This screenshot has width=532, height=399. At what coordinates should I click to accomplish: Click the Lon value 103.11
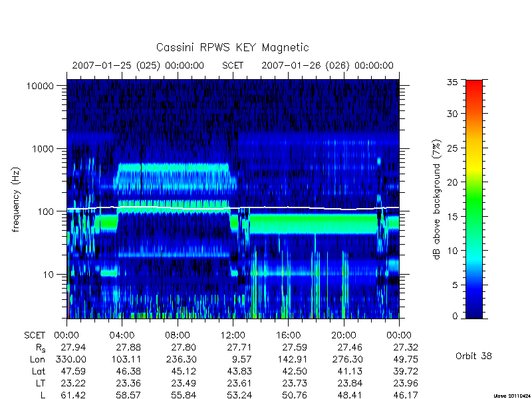click(126, 359)
